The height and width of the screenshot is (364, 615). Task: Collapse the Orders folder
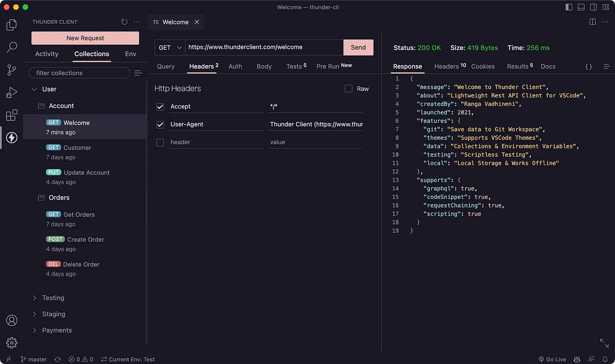point(42,198)
